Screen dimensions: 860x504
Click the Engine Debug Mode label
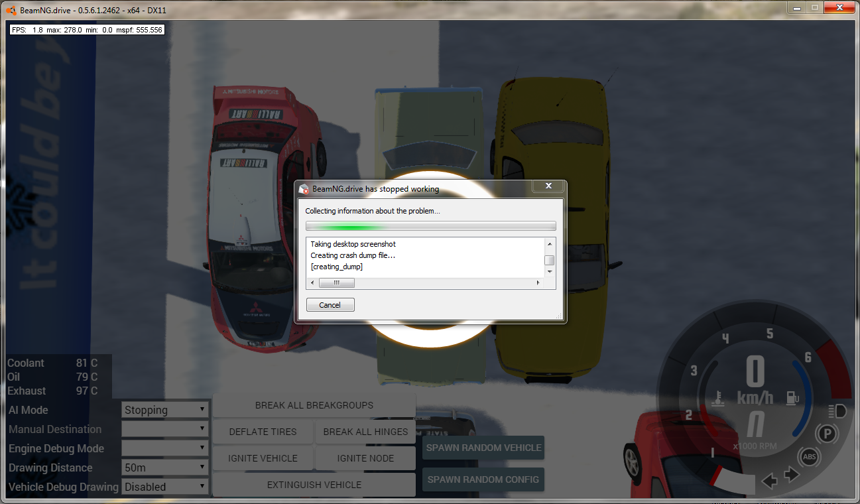point(56,448)
